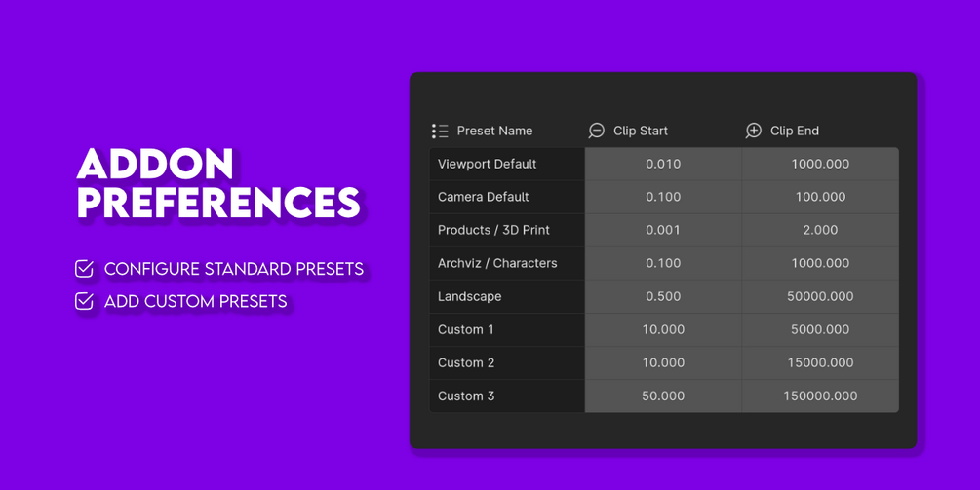Click the Camera Default preset name
This screenshot has width=980, height=490.
(483, 197)
